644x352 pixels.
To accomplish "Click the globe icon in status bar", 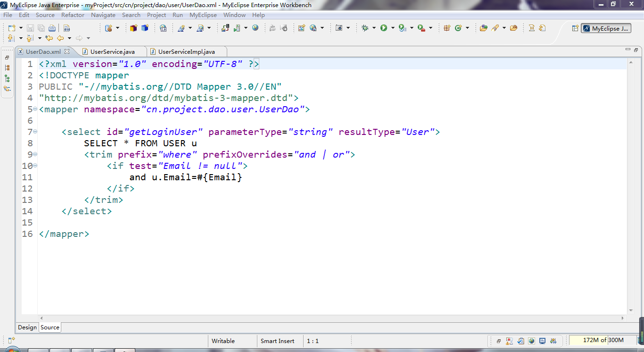I will coord(532,341).
